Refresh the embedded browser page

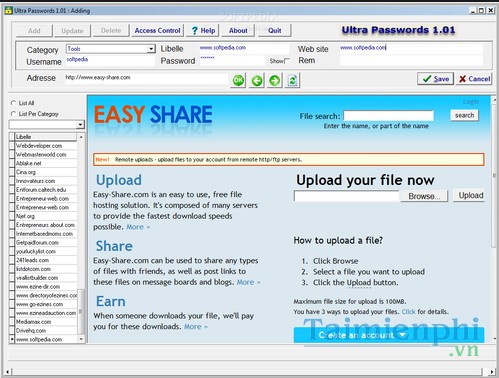(x=292, y=80)
